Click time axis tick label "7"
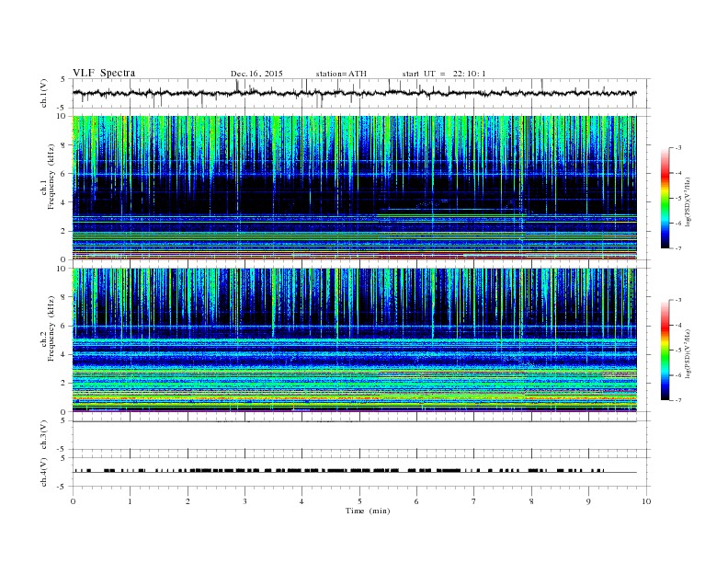Image resolution: width=728 pixels, height=563 pixels. [x=474, y=501]
